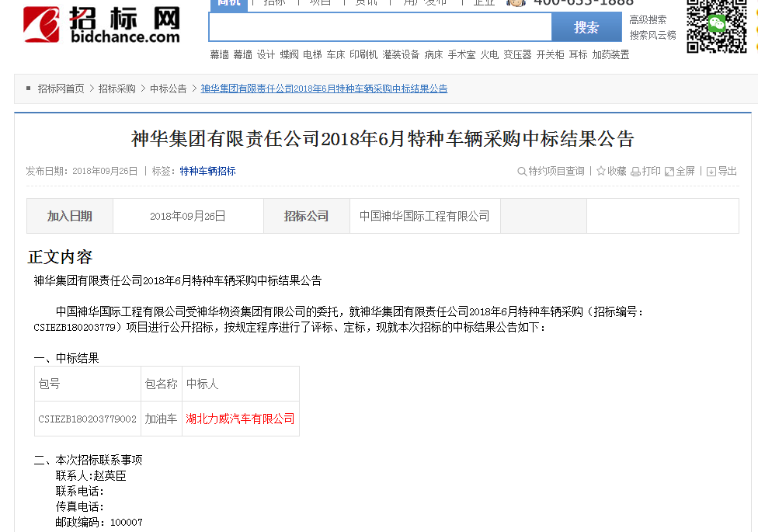Click the CSIEZB180203779002 cell

[88, 419]
